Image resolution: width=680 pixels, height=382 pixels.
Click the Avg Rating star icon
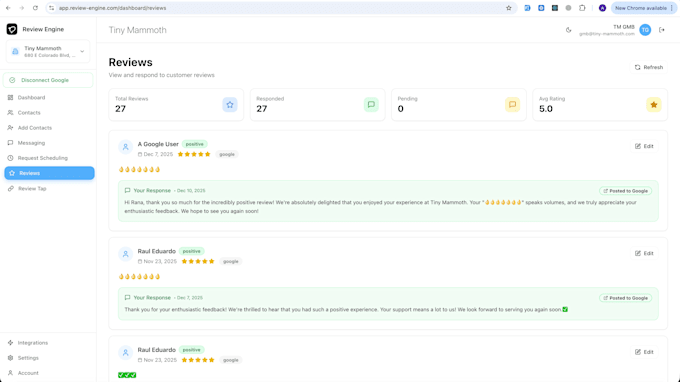(x=654, y=104)
